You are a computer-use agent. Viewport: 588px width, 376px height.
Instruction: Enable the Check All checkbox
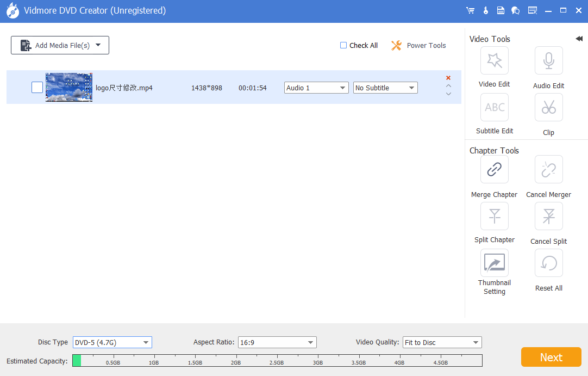pos(343,45)
